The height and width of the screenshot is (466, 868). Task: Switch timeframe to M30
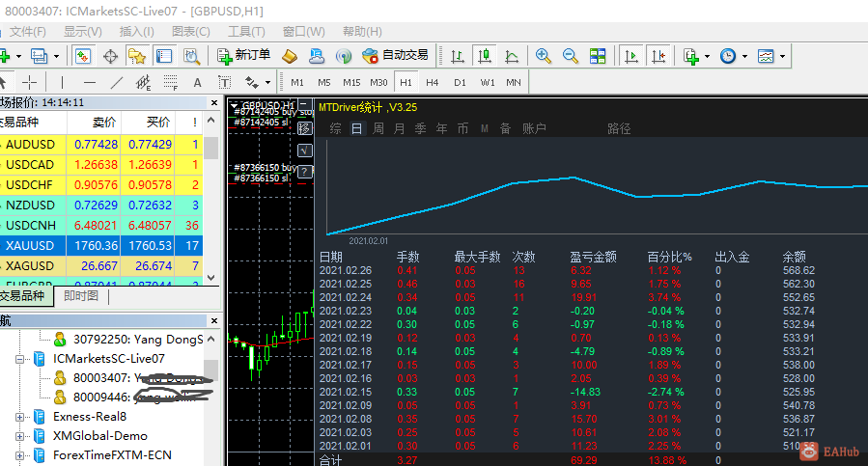click(378, 82)
